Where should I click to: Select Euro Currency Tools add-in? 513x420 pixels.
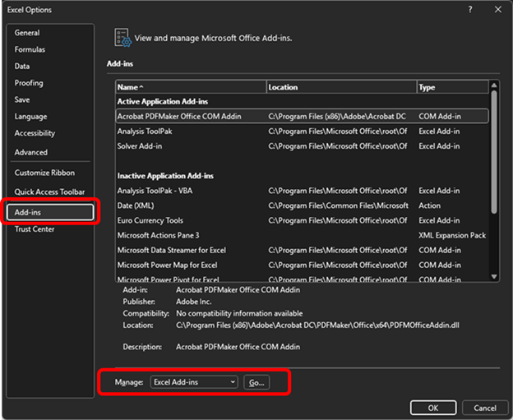[302, 220]
